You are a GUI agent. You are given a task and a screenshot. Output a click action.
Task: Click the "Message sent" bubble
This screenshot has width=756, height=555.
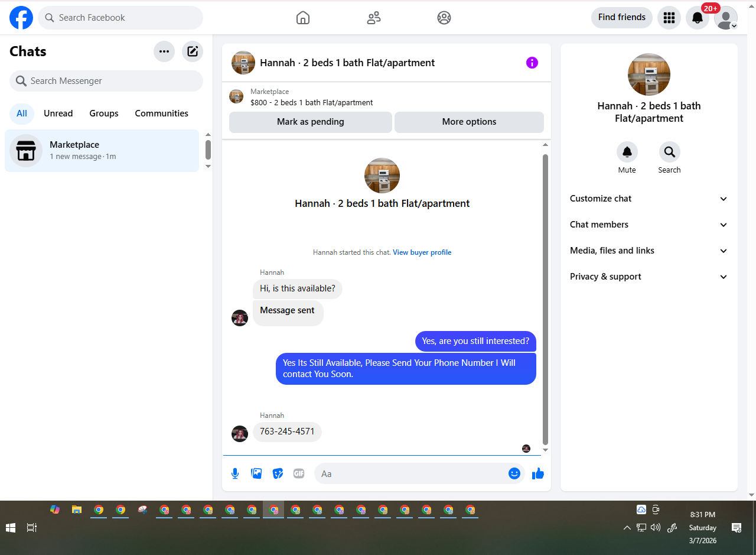click(x=288, y=313)
